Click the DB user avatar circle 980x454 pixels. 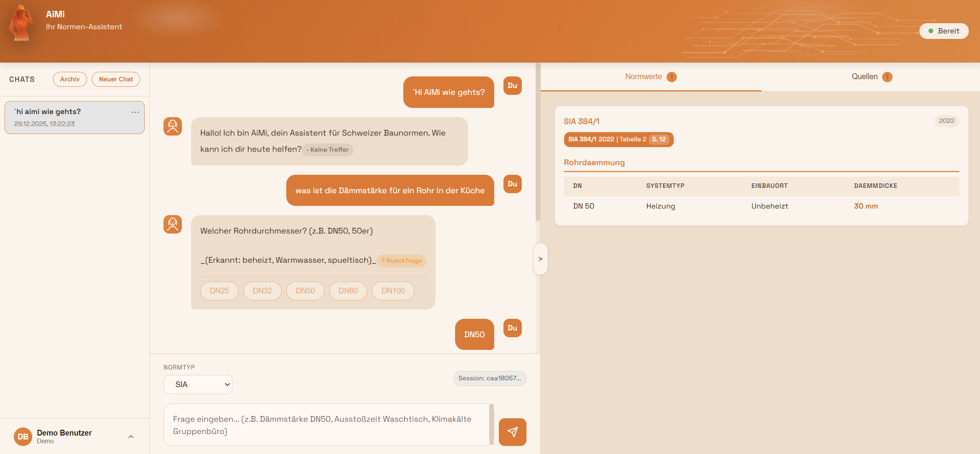[23, 436]
